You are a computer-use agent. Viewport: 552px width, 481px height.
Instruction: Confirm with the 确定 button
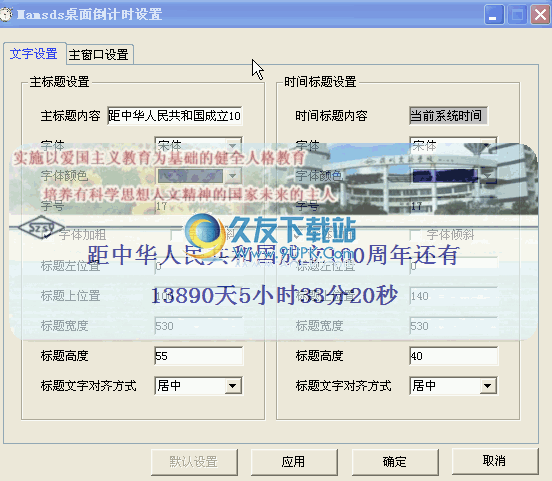[x=395, y=462]
